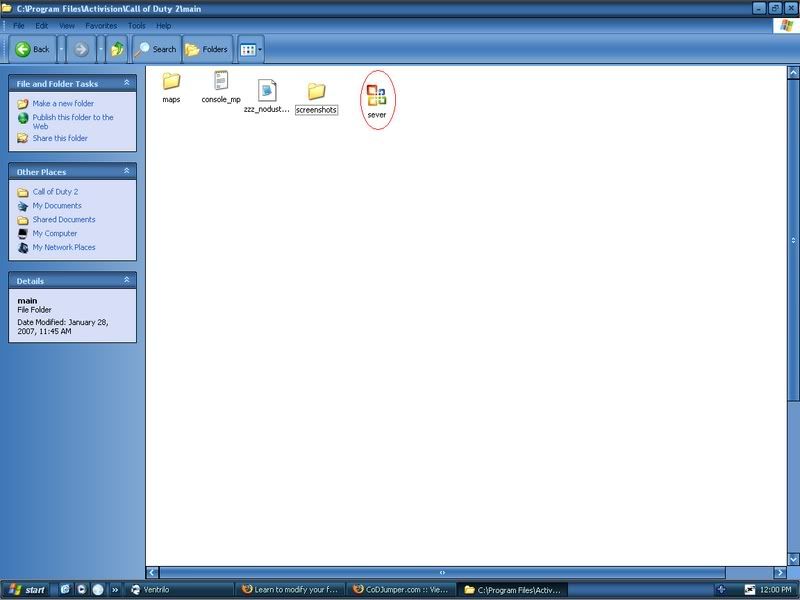
Task: Open the Tools menu
Action: [x=136, y=25]
